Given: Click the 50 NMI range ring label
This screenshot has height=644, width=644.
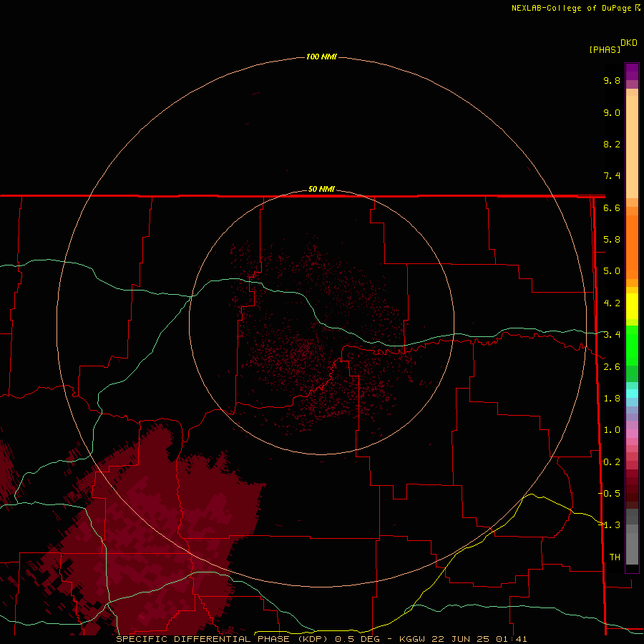Looking at the screenshot, I should [321, 190].
